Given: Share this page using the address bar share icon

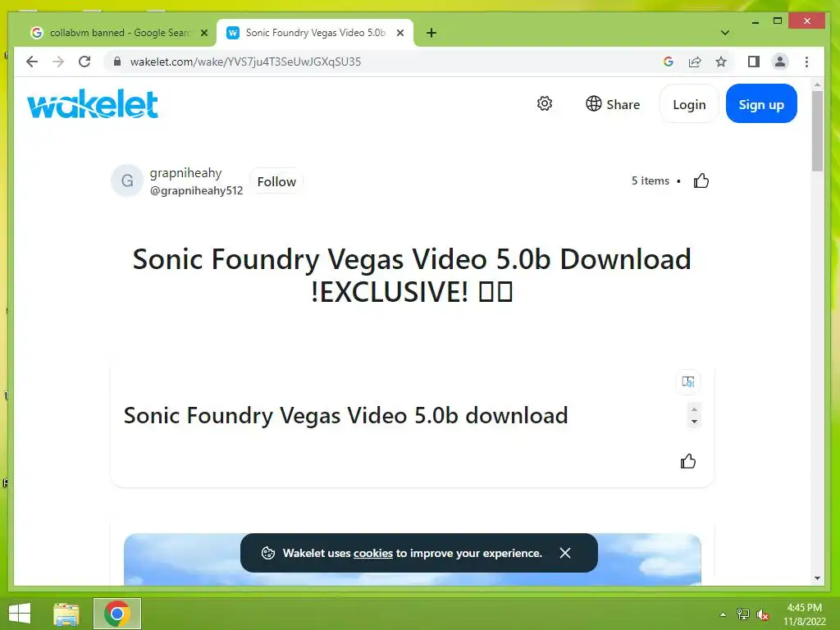Looking at the screenshot, I should [695, 62].
